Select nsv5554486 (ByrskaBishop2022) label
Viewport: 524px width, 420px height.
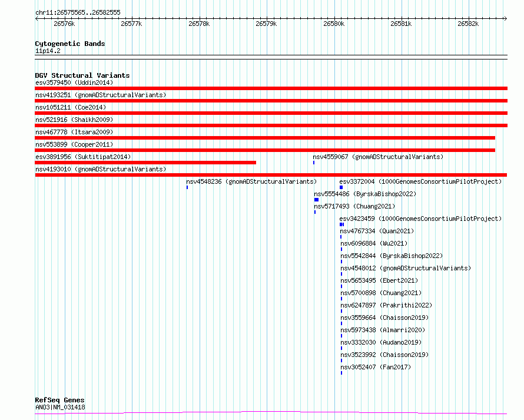click(365, 194)
